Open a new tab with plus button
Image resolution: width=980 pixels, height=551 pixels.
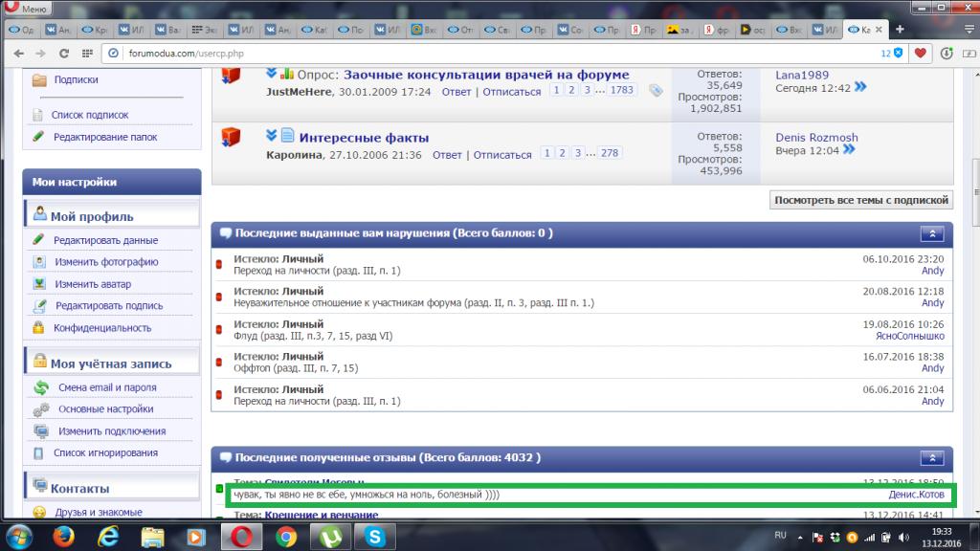[900, 30]
